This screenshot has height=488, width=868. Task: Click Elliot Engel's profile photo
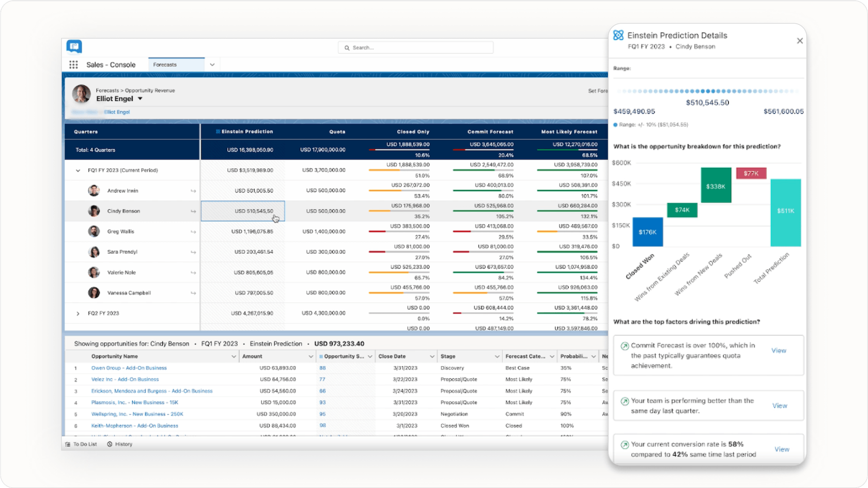tap(81, 95)
